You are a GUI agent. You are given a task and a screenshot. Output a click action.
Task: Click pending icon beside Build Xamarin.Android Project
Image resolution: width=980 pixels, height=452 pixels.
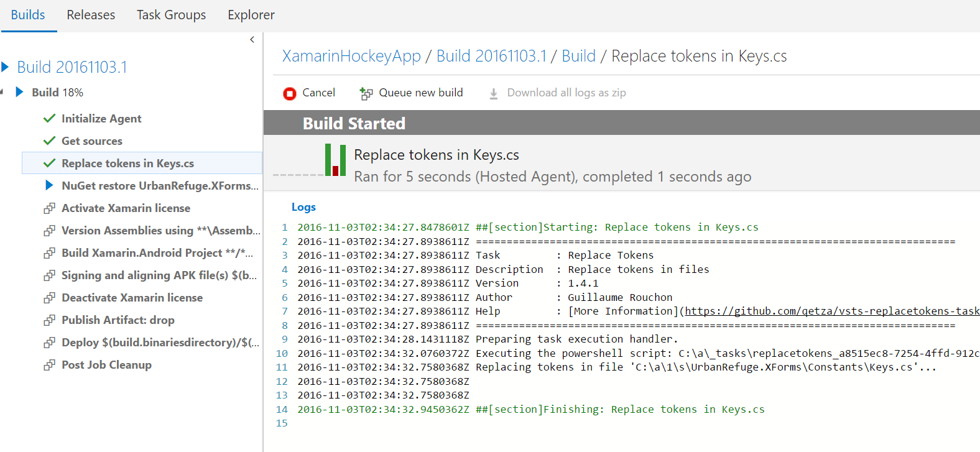(49, 253)
